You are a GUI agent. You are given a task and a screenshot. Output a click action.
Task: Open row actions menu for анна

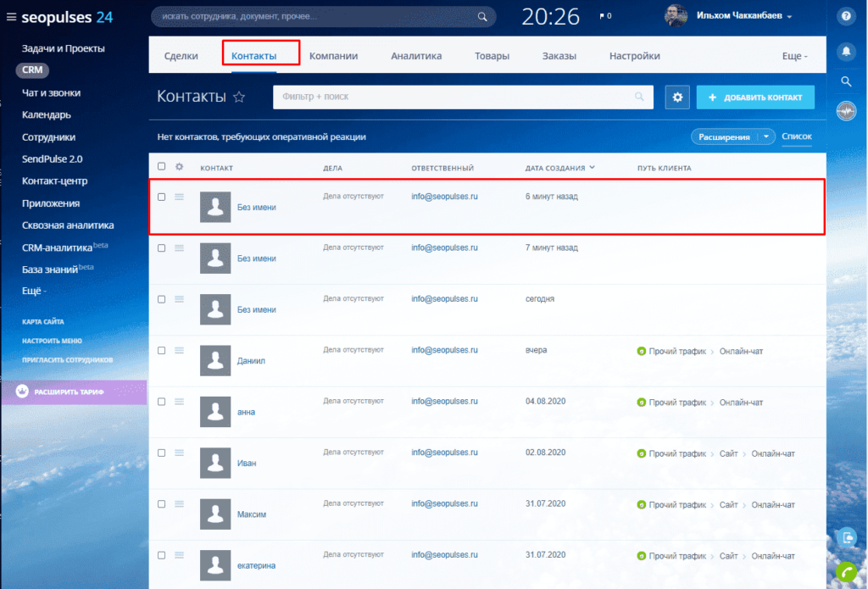(179, 402)
